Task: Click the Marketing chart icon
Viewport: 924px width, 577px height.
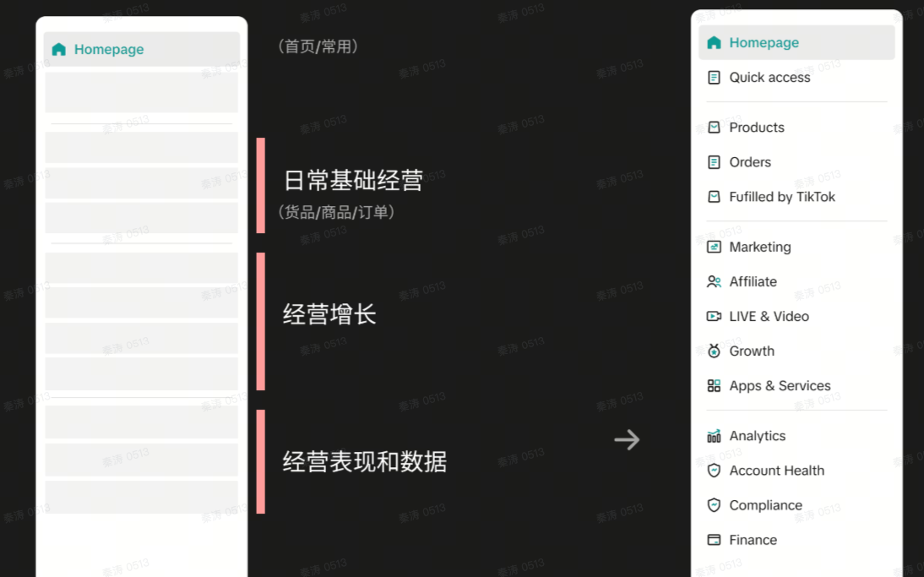Action: (714, 248)
